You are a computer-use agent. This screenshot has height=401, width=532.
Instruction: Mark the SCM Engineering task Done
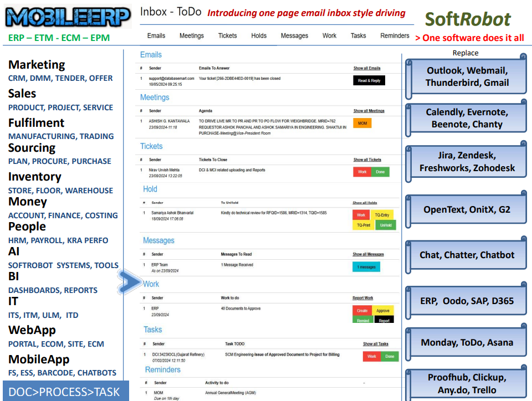(x=390, y=356)
